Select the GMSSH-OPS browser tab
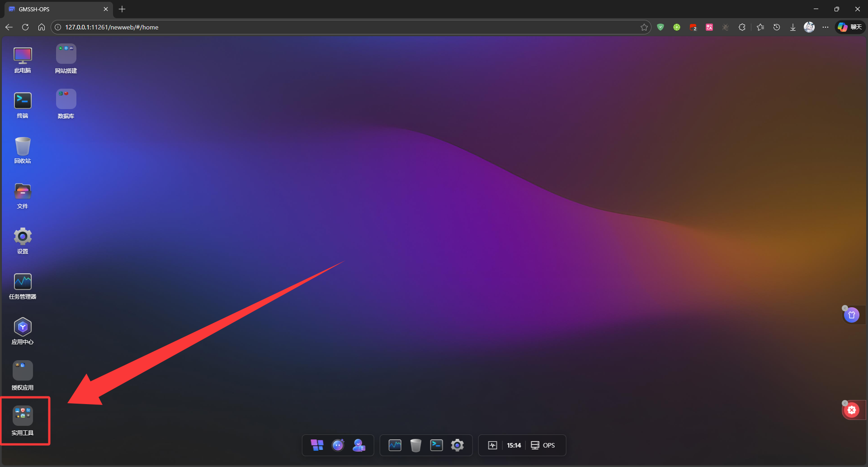Image resolution: width=868 pixels, height=467 pixels. [x=54, y=9]
